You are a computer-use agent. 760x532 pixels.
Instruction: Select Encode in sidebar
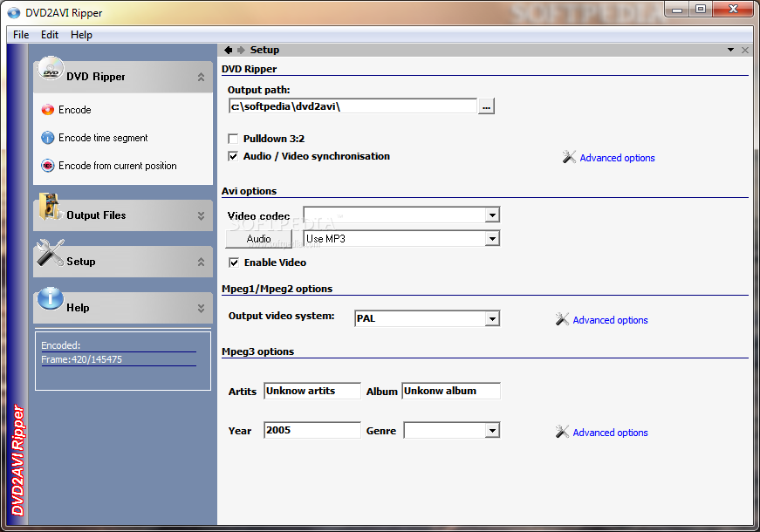[75, 110]
